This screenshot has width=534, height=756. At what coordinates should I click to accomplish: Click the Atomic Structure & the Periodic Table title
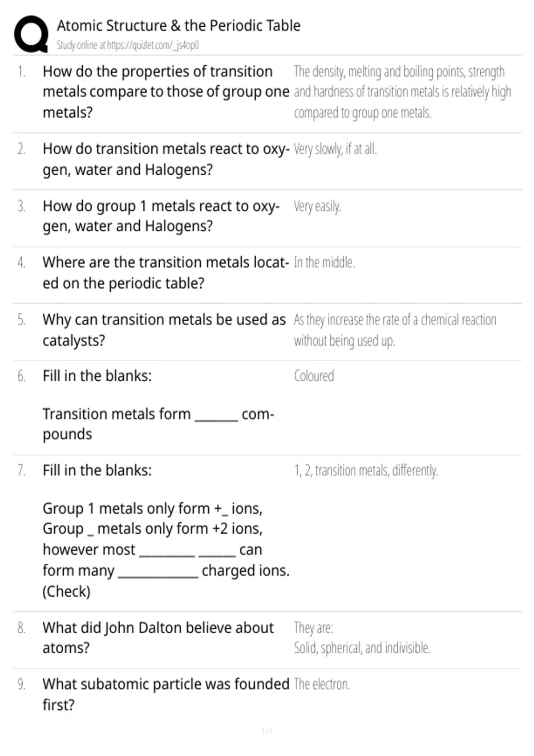click(178, 25)
